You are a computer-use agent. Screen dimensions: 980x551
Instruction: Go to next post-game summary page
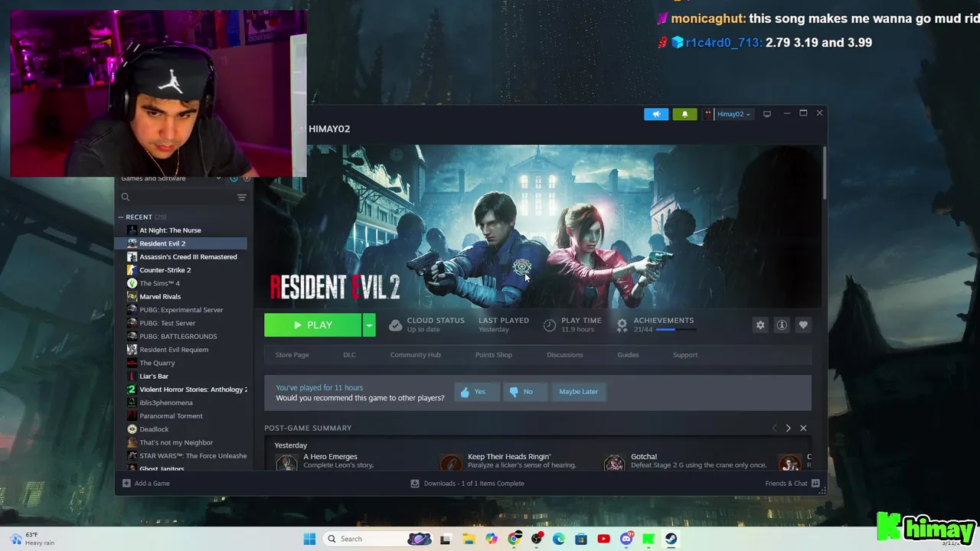click(x=788, y=429)
